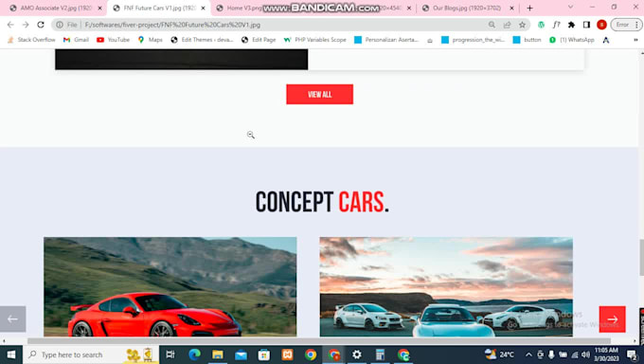Close the Our Blogs.jpg tab
This screenshot has height=364, width=644.
511,8
